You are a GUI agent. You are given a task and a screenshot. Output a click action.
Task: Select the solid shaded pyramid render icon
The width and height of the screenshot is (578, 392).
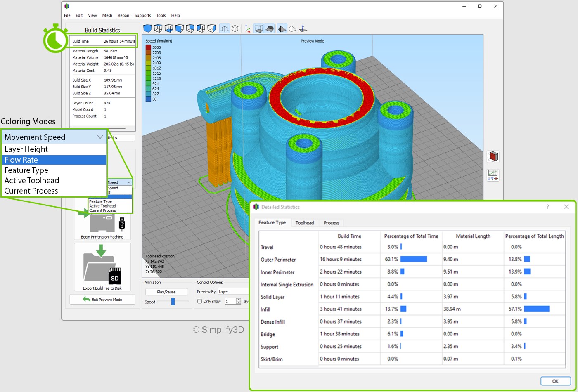pos(282,28)
